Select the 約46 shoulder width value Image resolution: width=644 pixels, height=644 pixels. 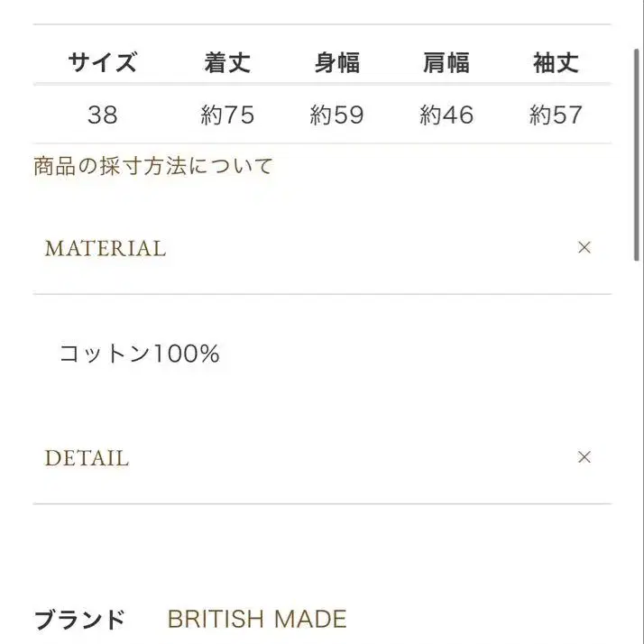coord(446,115)
